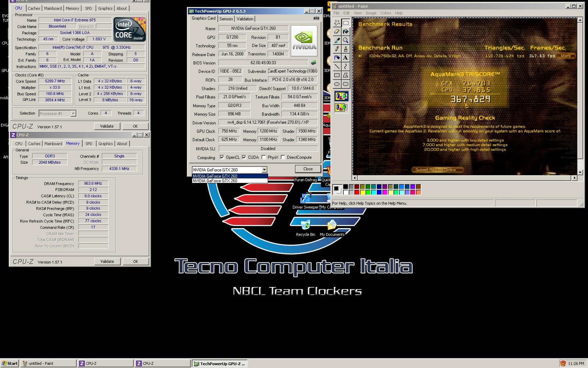This screenshot has width=588, height=368.
Task: Select the Rectangle shape tool in Paint
Action: (x=337, y=75)
